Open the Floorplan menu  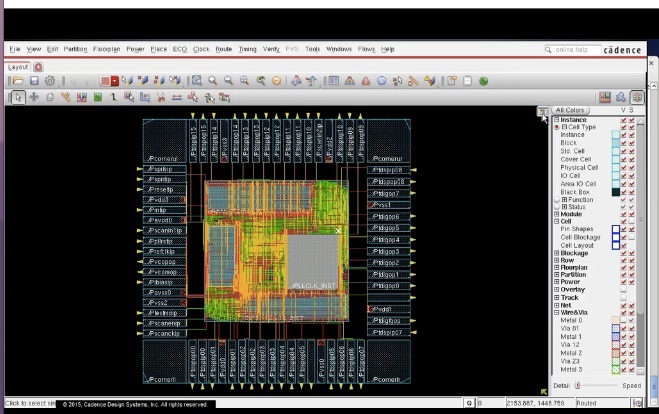[x=106, y=49]
